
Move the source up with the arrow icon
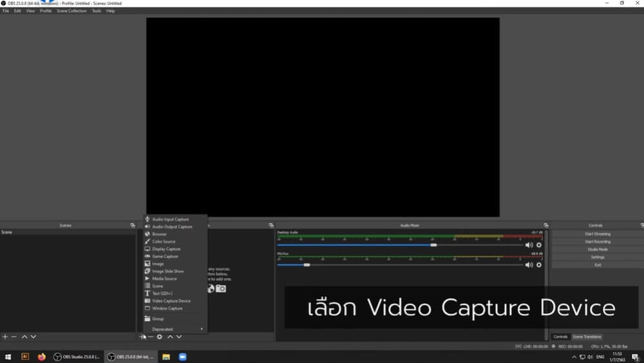coord(170,337)
